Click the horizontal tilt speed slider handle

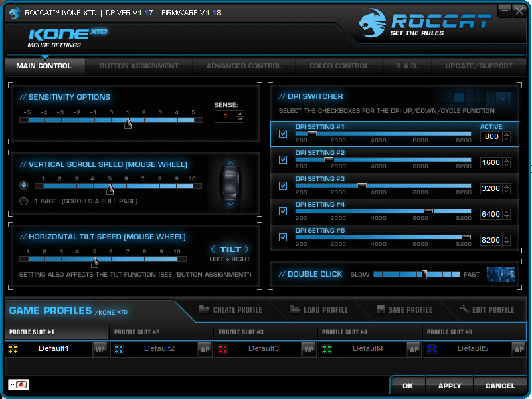coord(95,262)
